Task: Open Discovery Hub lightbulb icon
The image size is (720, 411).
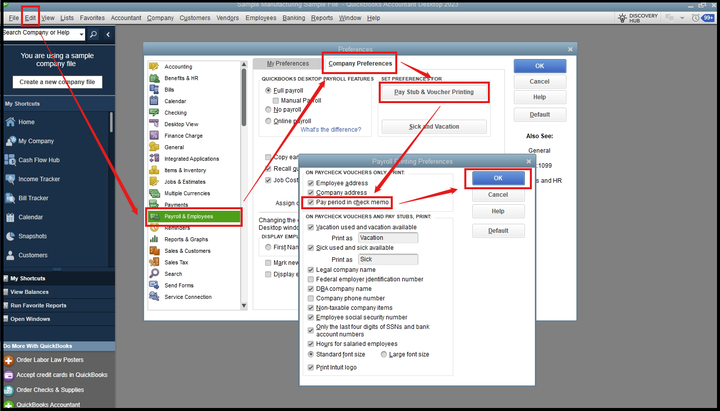Action: (x=622, y=18)
